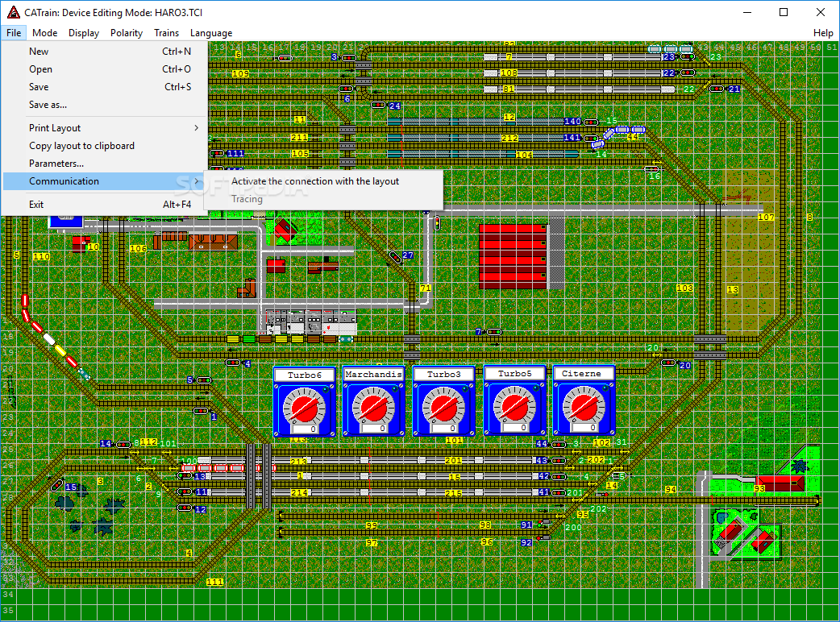The image size is (840, 622).
Task: Click signal number 12 icon
Action: [185, 508]
